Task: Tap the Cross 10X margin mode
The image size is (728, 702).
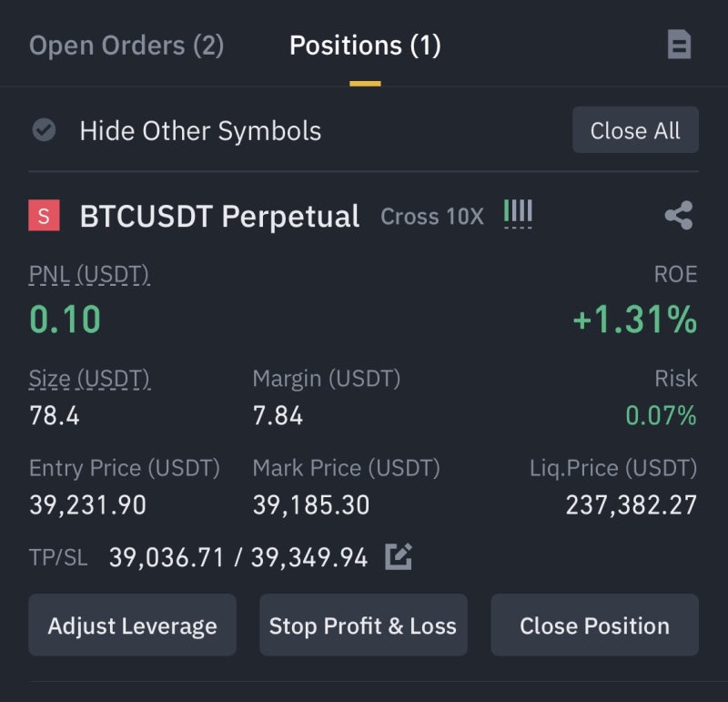Action: point(432,217)
